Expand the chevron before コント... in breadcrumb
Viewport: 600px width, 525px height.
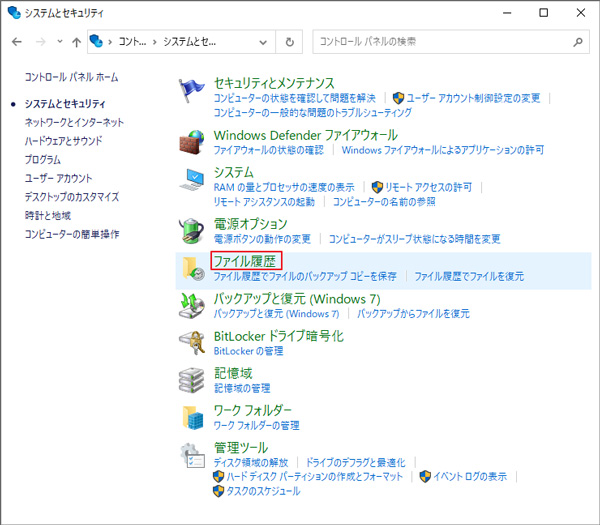tap(110, 42)
